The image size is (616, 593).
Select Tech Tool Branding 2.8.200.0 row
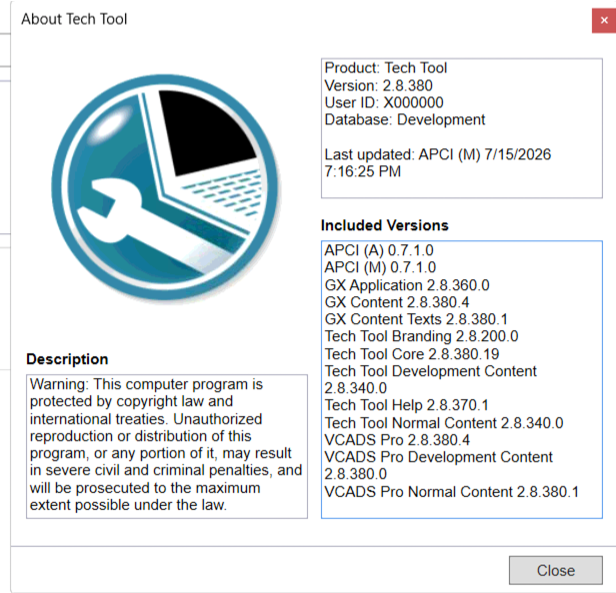[x=421, y=336]
